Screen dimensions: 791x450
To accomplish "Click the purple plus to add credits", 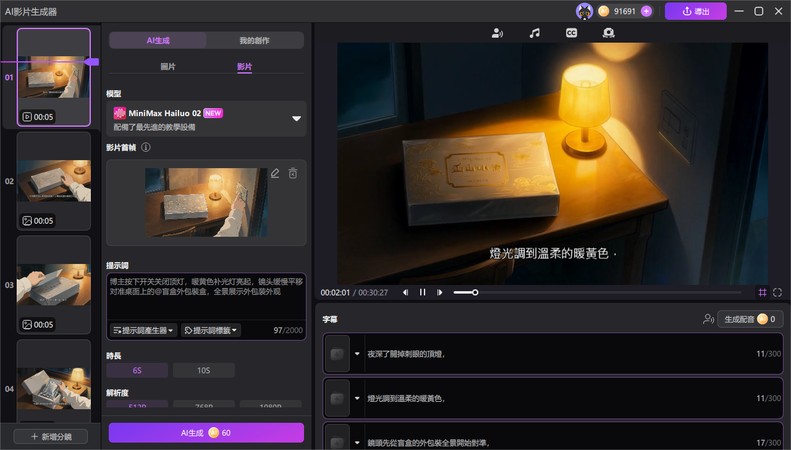I will coord(646,11).
